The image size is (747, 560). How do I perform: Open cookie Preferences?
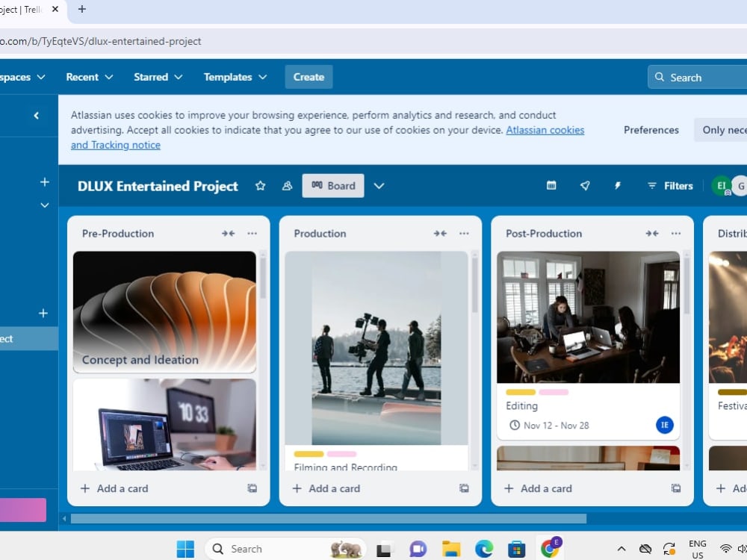click(x=651, y=130)
